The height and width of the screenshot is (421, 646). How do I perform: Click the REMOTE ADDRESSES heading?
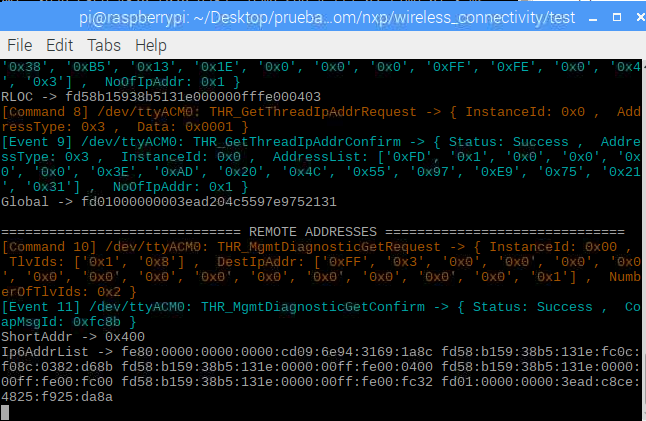click(313, 232)
